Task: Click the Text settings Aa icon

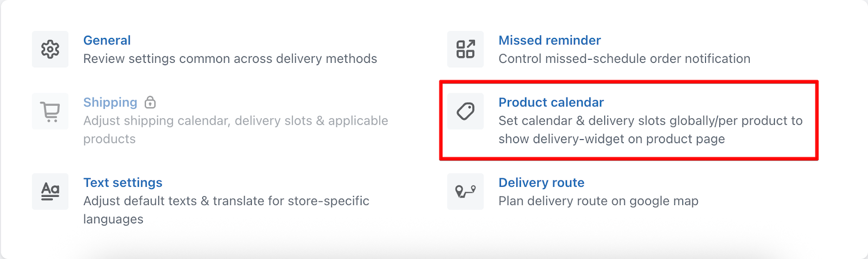Action: 50,191
